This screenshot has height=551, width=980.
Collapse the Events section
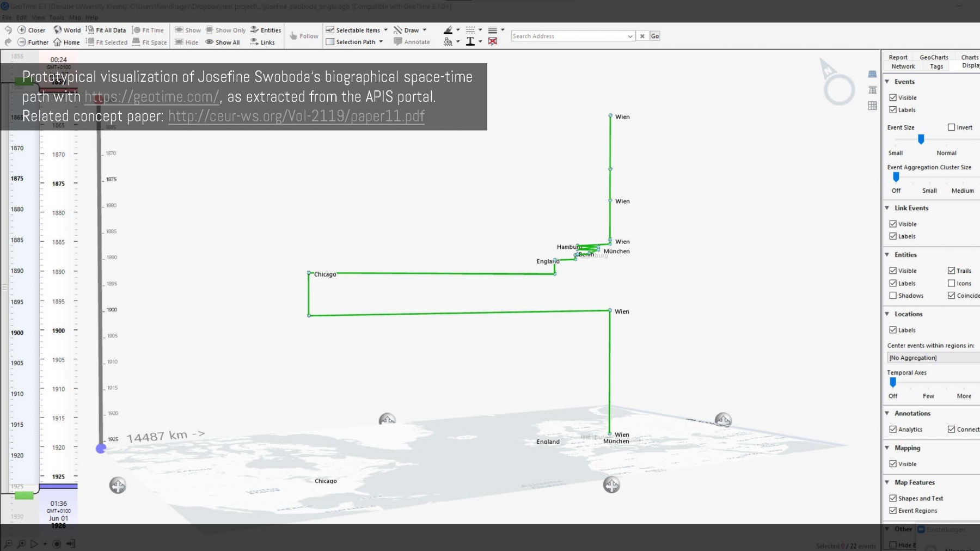coord(887,82)
